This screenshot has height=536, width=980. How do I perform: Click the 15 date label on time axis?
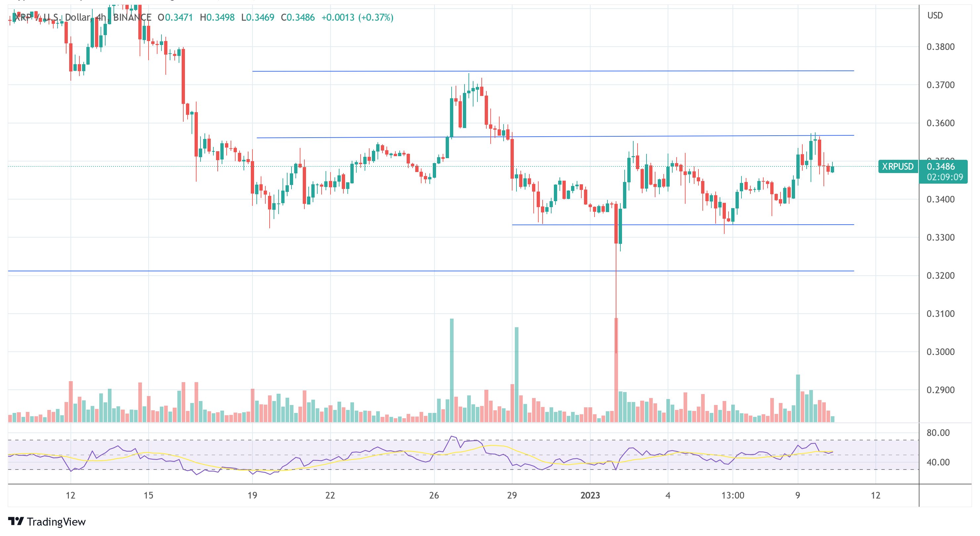pos(148,496)
